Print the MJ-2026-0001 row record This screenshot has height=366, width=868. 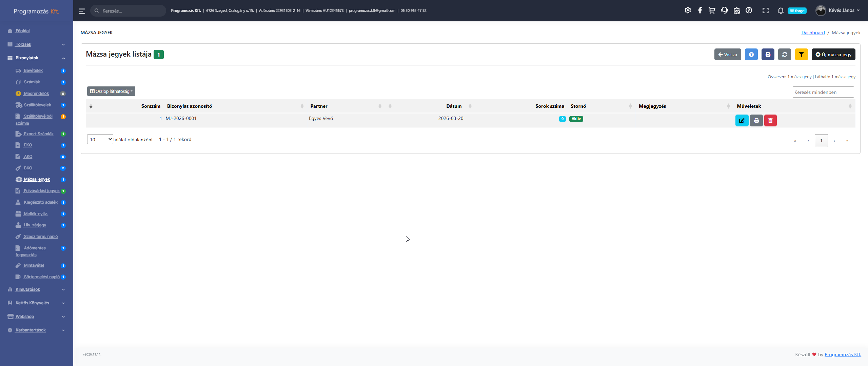click(756, 121)
